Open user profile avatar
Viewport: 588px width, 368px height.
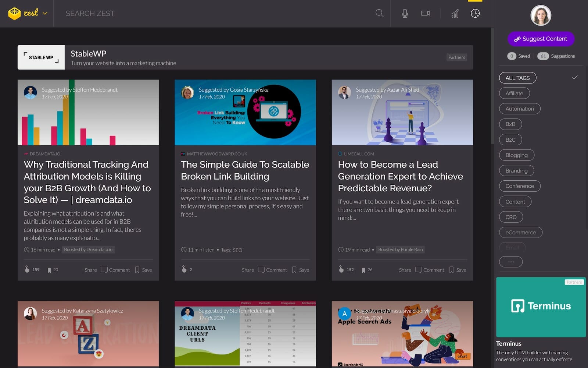541,15
